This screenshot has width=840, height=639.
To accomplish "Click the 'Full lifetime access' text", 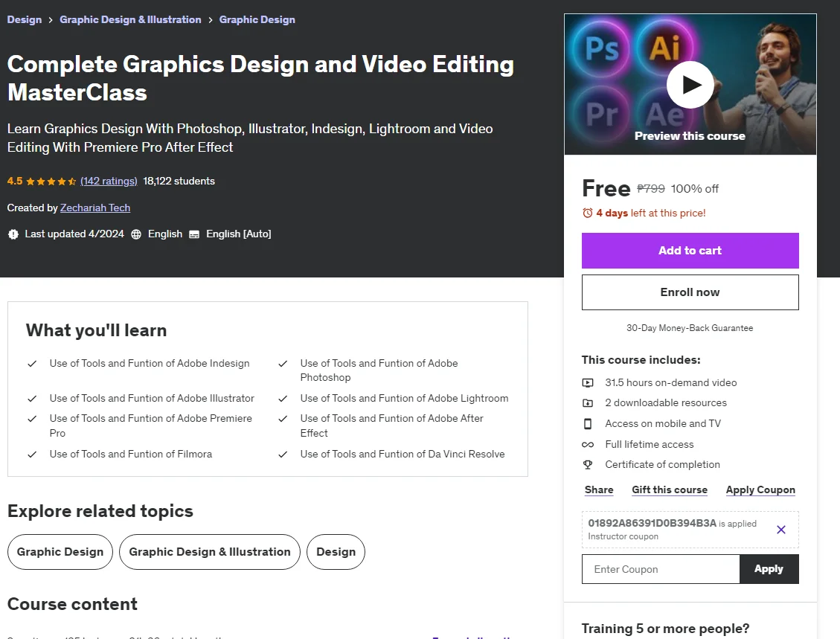I will click(650, 444).
